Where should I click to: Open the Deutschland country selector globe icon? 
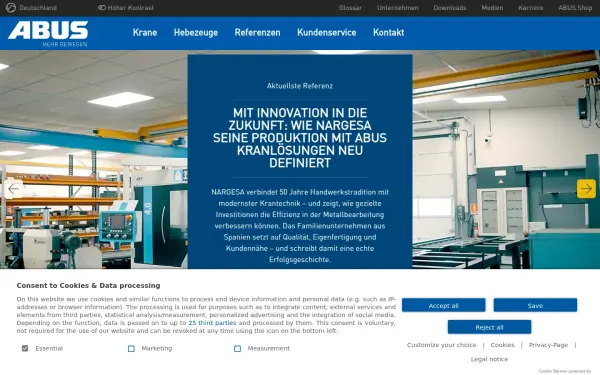pyautogui.click(x=11, y=8)
